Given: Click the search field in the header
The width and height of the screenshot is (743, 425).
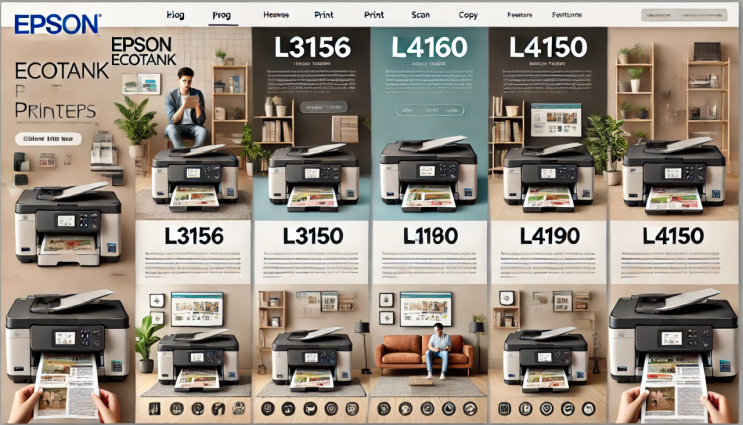Looking at the screenshot, I should 684,15.
